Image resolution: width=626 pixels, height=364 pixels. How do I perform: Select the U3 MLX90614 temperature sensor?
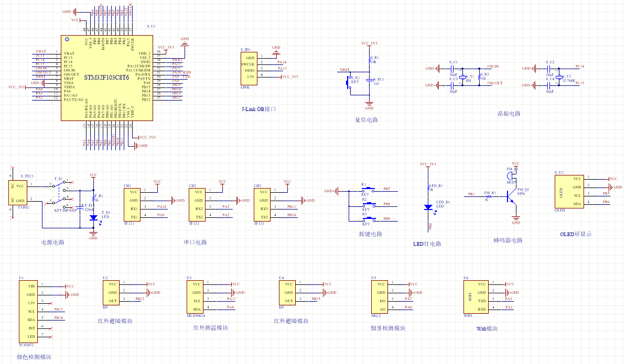click(197, 296)
